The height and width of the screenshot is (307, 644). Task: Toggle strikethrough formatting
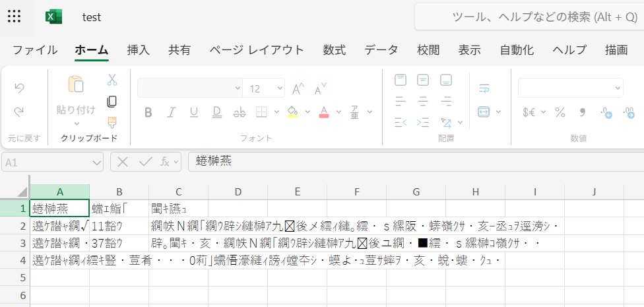click(240, 112)
